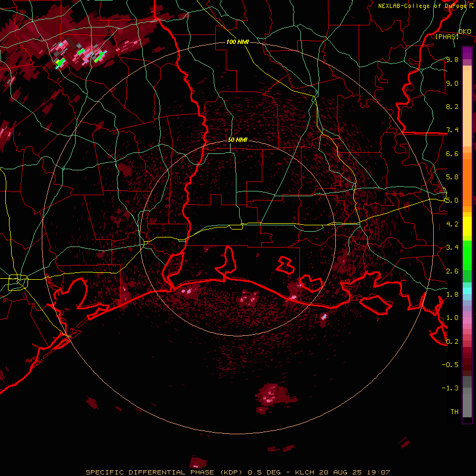Click the -0.5 value on the color scale

450,364
